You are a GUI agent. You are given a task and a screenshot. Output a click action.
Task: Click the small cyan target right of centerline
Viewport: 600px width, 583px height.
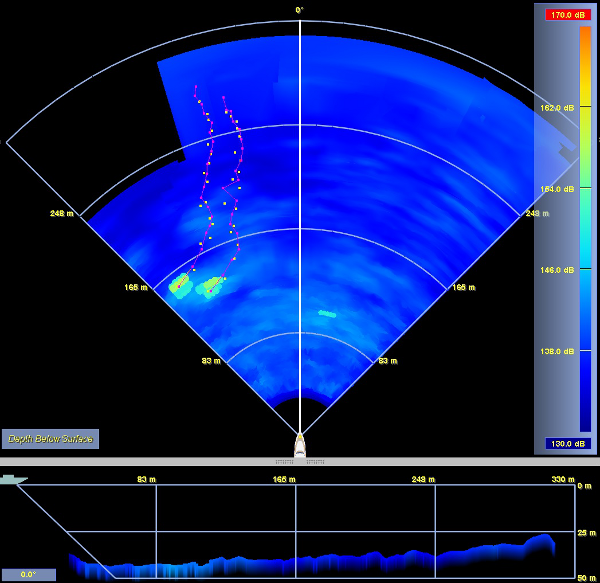click(327, 313)
